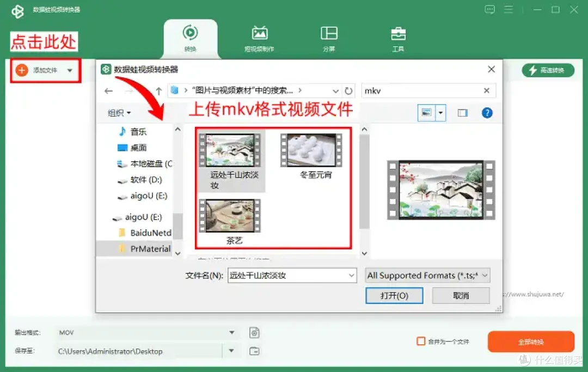The height and width of the screenshot is (372, 588).
Task: Open the output folder icon
Action: point(255,351)
